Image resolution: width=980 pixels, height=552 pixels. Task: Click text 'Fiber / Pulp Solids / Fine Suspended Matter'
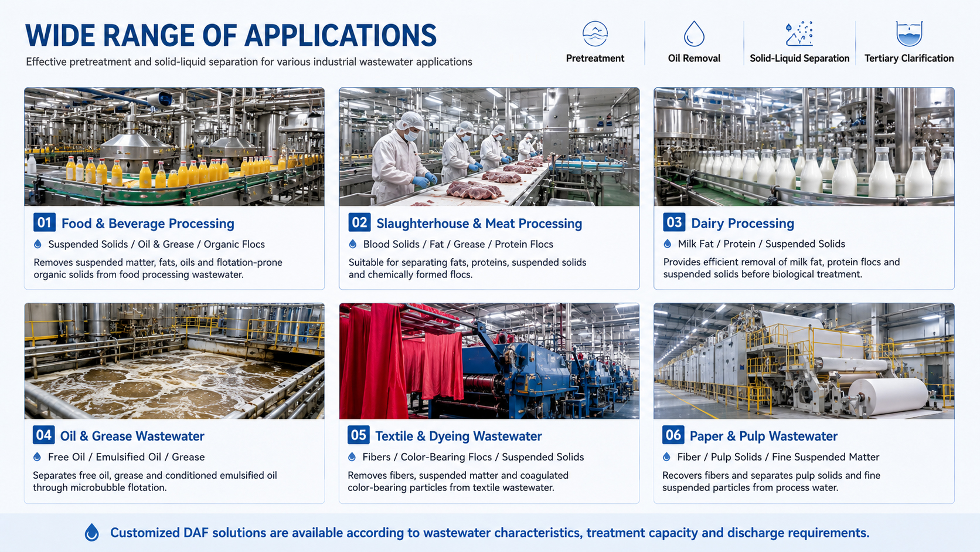point(778,457)
